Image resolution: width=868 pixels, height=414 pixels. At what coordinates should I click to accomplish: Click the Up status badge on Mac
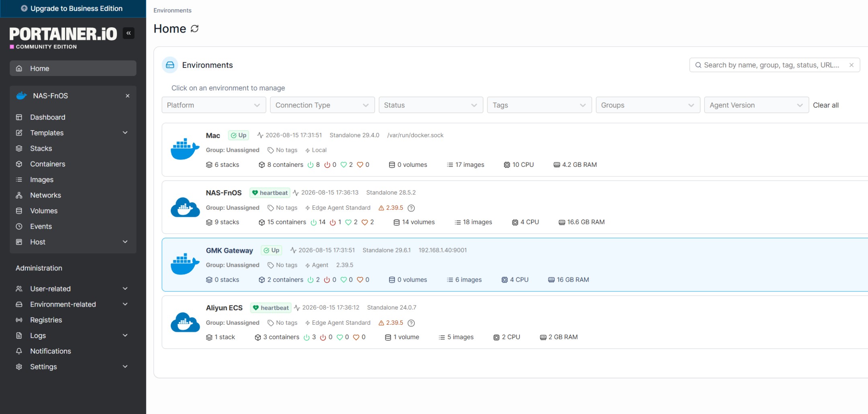pos(238,135)
